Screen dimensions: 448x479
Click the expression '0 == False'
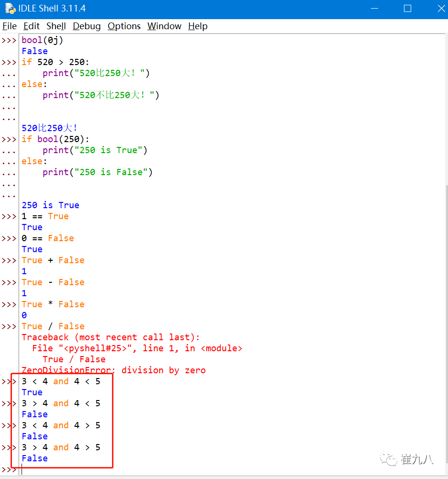click(48, 238)
